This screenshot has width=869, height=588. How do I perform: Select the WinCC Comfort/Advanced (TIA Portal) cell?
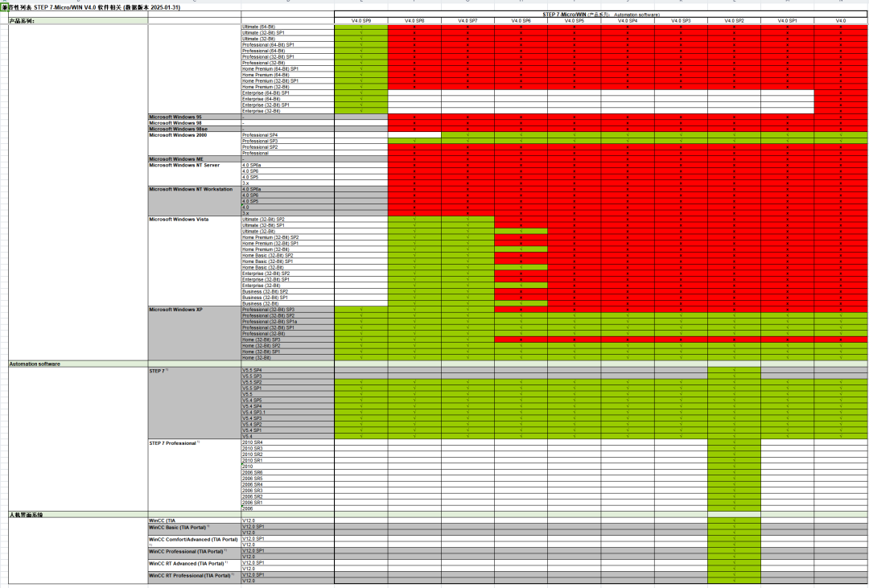click(195, 541)
